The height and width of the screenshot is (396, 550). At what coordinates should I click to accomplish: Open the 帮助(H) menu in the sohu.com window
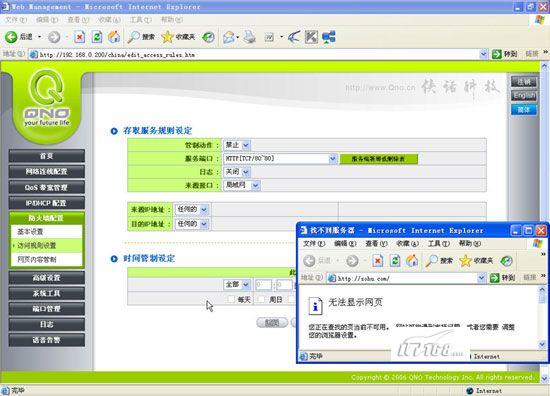pos(470,243)
